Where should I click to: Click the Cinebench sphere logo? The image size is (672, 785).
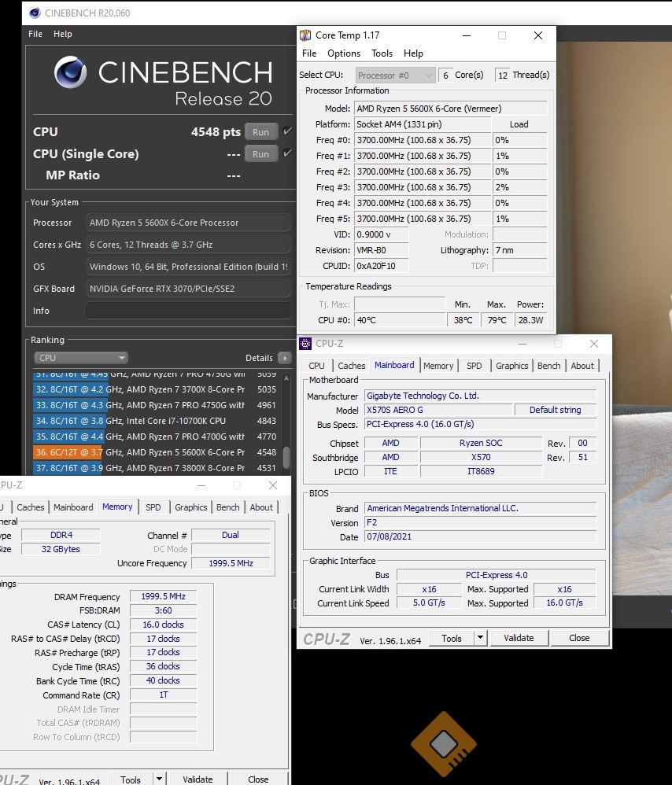click(x=71, y=72)
